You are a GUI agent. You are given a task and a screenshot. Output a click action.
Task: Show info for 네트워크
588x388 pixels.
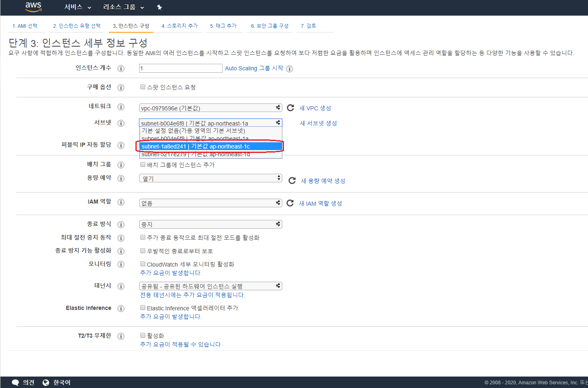(121, 107)
